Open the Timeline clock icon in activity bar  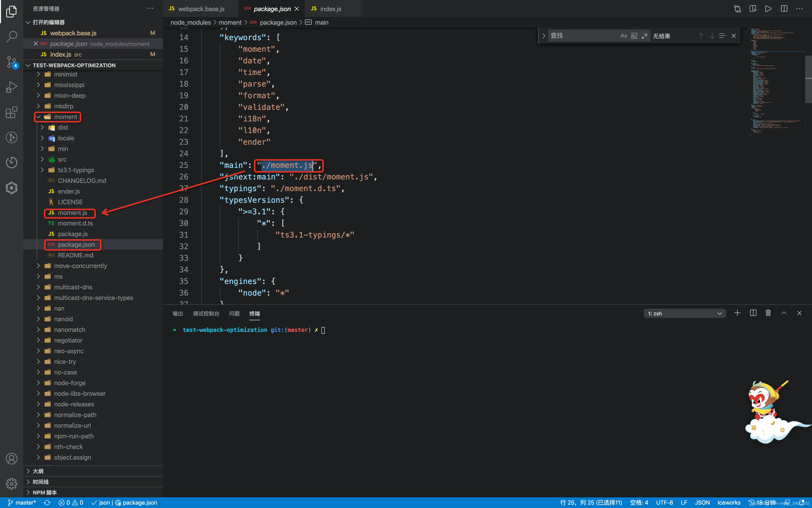click(11, 163)
